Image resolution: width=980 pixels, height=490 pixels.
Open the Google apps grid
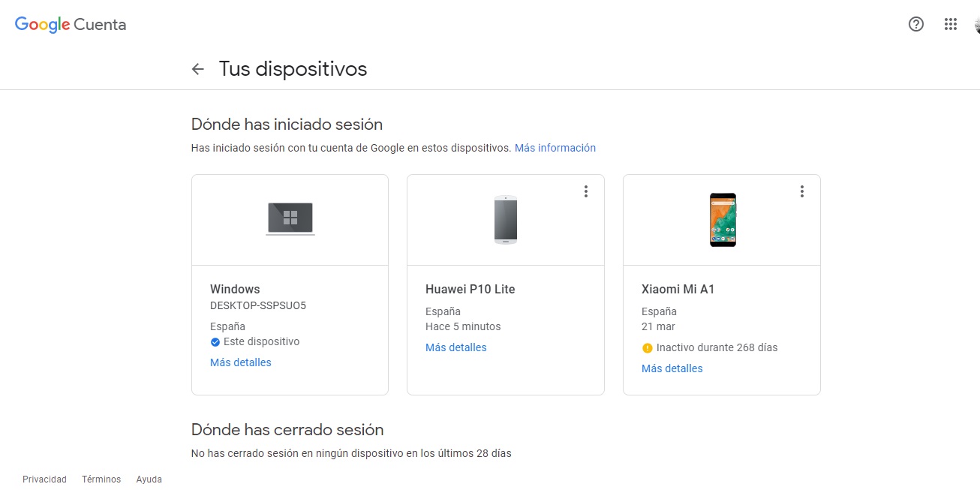[951, 25]
